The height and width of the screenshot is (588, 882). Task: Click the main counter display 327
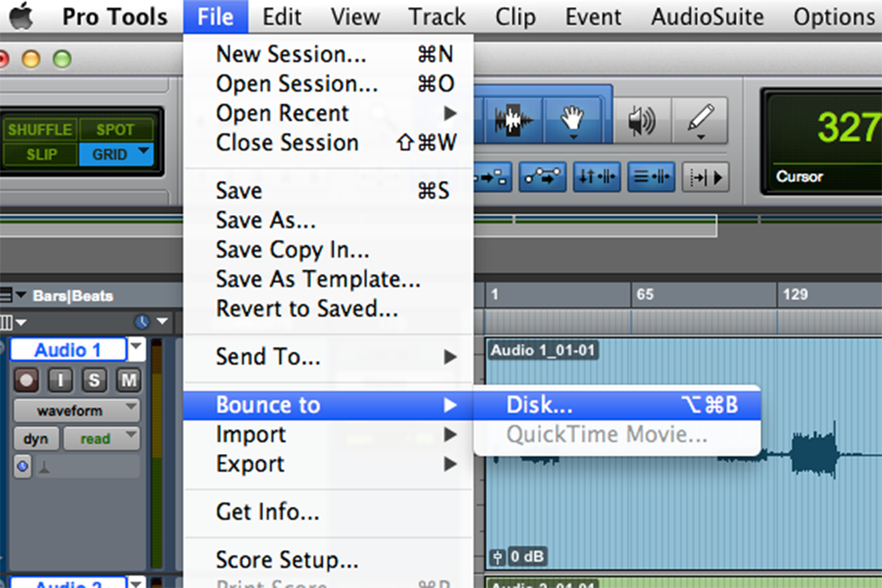point(847,127)
